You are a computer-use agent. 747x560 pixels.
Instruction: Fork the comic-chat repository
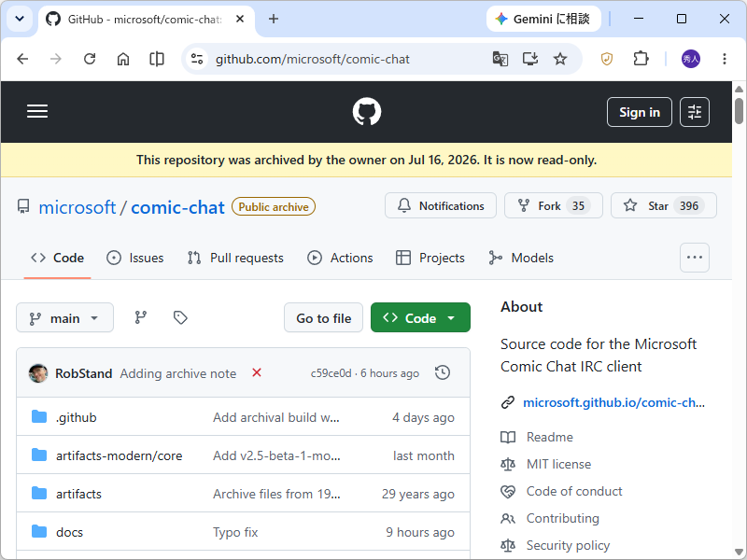(x=553, y=205)
